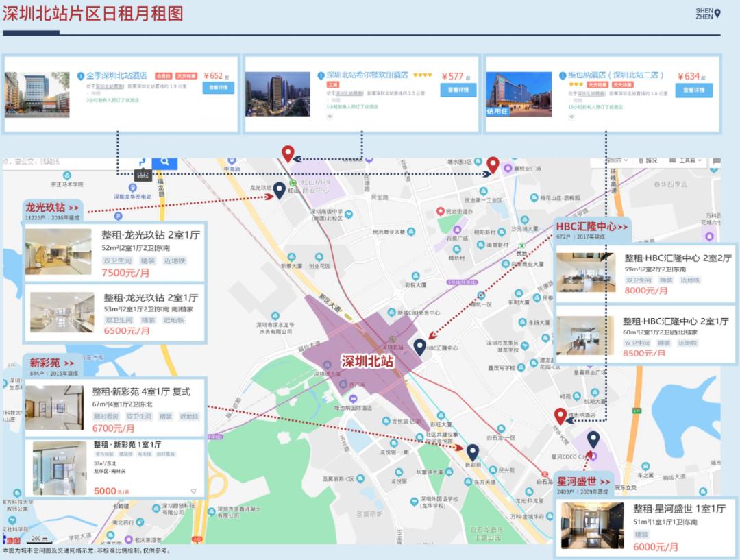
Task: Open the 星河盛世 1室1厅 listing photo
Action: tap(592, 526)
